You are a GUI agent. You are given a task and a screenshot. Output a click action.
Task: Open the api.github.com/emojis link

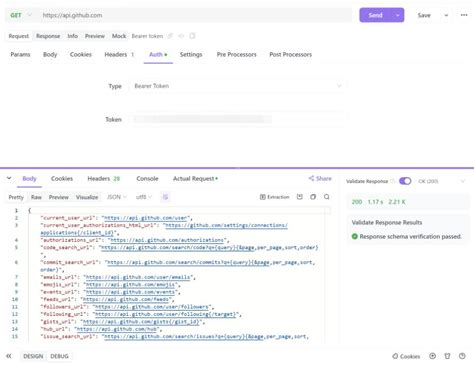[x=130, y=285]
